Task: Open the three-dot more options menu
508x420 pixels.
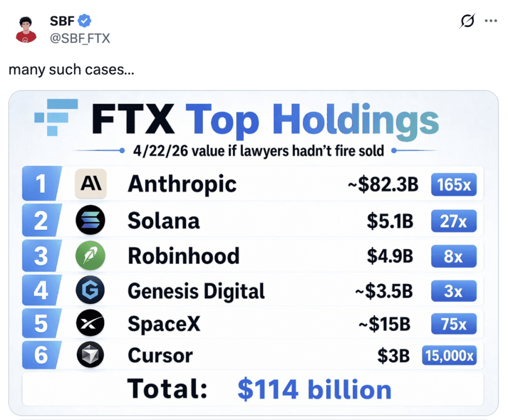Action: coord(491,21)
